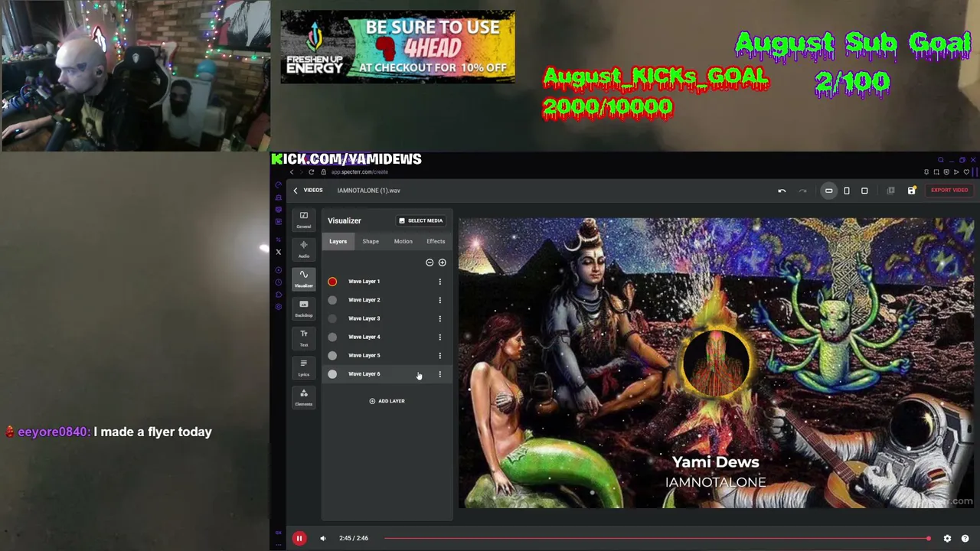Screen dimensions: 980x551
Task: Open options menu for Wave Layer 3
Action: click(x=439, y=318)
